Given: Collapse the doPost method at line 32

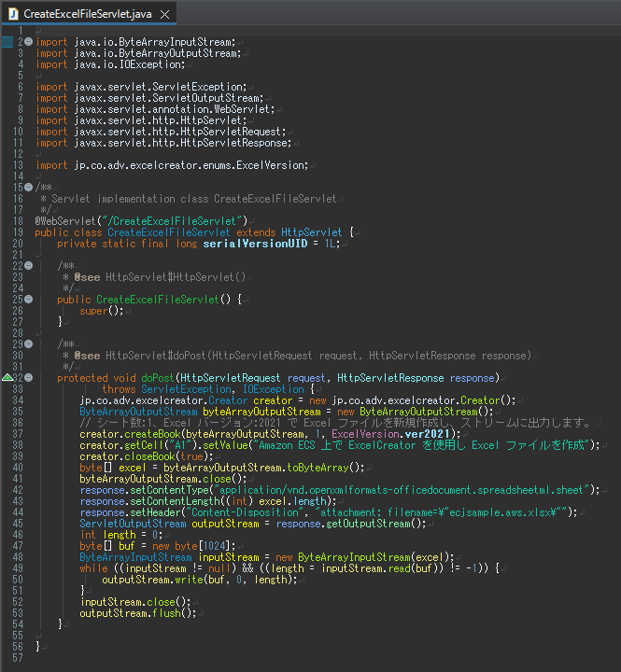Looking at the screenshot, I should 28,378.
